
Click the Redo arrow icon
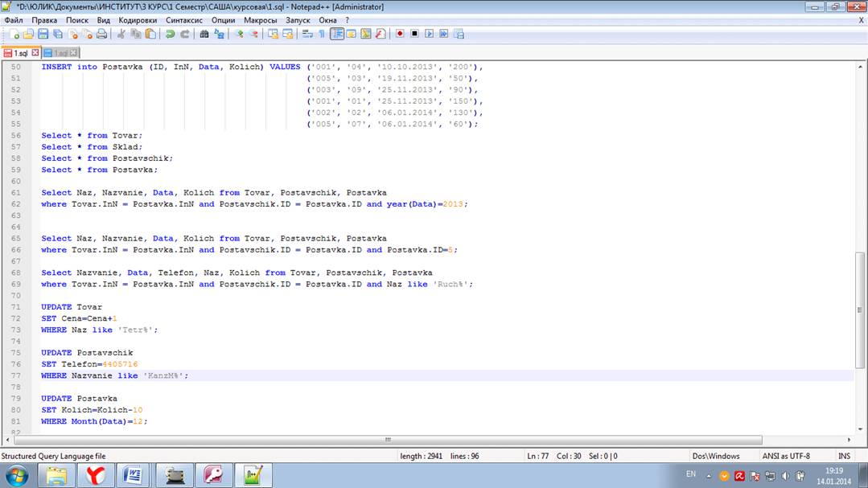click(x=184, y=34)
